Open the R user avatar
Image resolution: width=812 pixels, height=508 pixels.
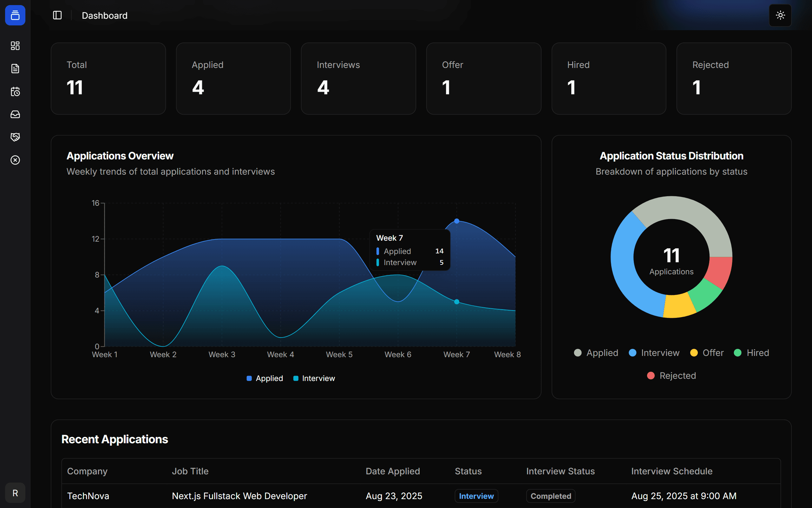point(15,493)
